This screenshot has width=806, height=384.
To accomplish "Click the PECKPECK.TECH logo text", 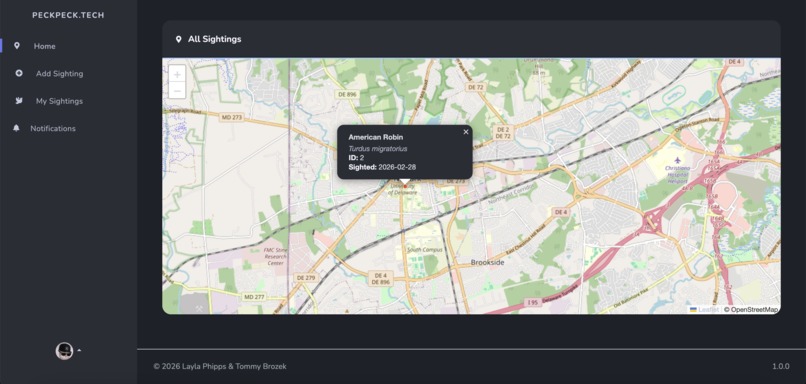I will click(x=68, y=15).
